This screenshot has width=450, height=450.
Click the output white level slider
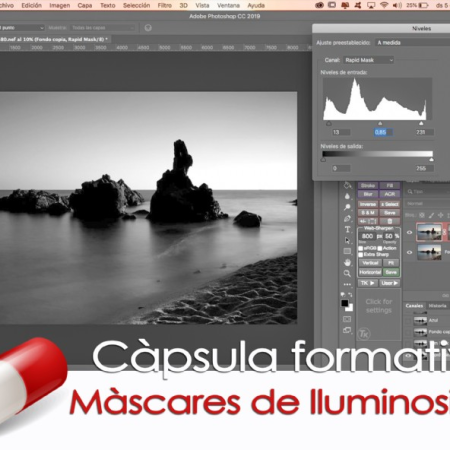432,160
